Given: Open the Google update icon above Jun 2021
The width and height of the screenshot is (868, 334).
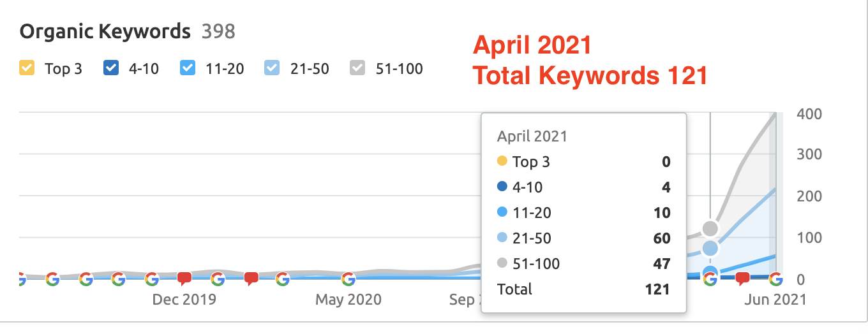Looking at the screenshot, I should (x=775, y=279).
